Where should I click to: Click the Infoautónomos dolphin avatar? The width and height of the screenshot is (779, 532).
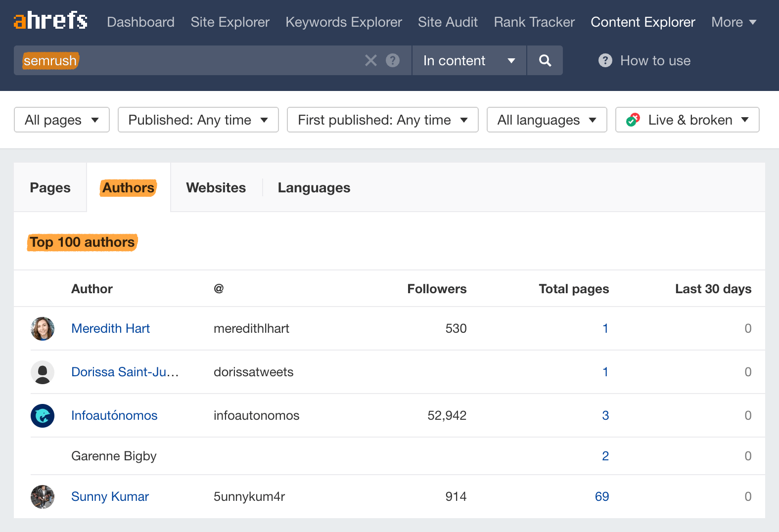click(x=43, y=416)
